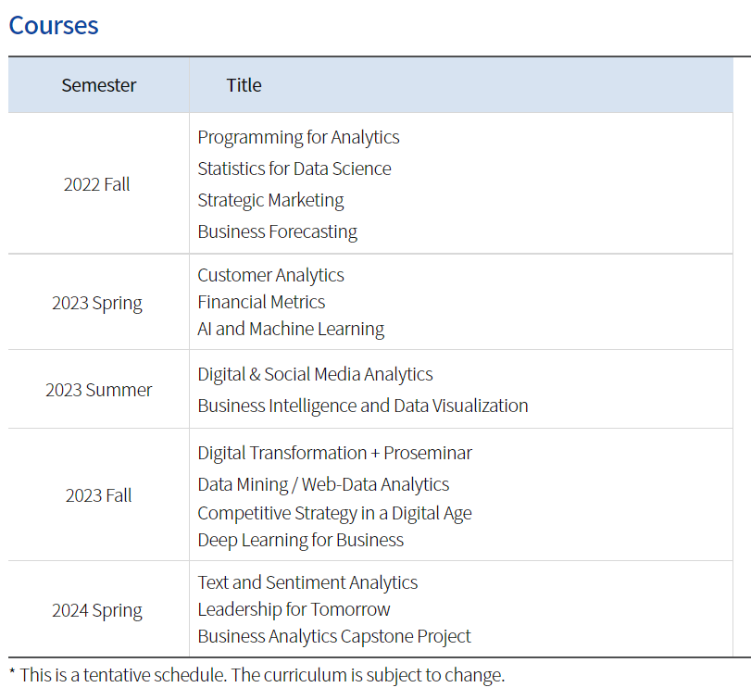The width and height of the screenshot is (751, 700).
Task: Select Statistics for Data Science course
Action: click(x=294, y=169)
